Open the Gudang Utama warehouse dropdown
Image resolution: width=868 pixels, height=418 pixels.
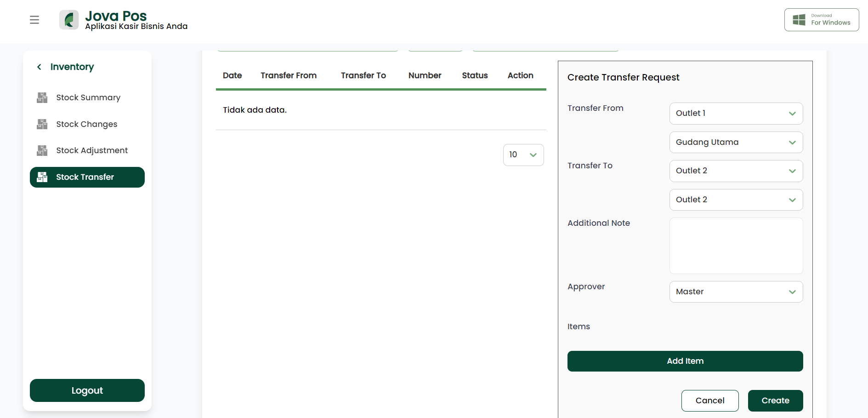pos(736,143)
